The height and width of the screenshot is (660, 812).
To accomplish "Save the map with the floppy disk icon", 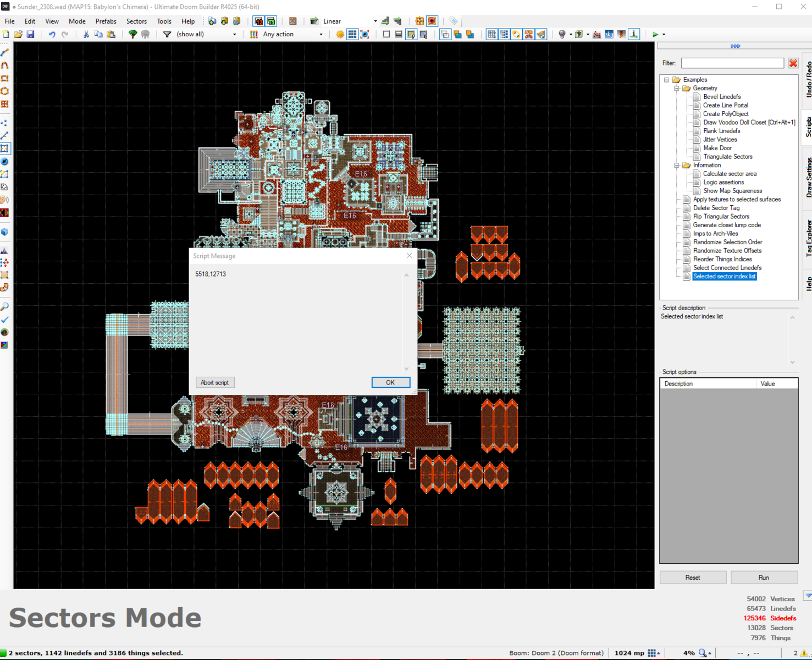I will pos(31,34).
